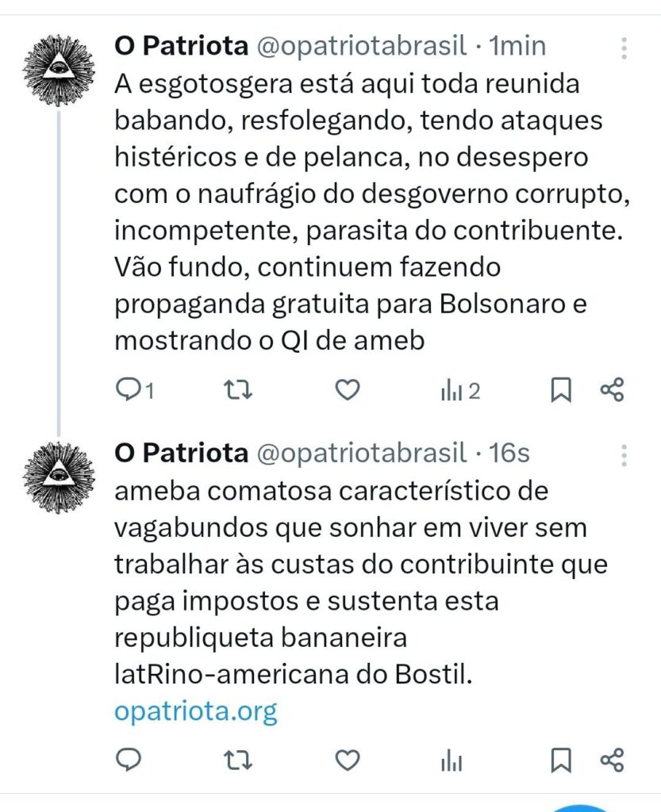Open first tweet's O Patriota profile avatar
This screenshot has height=812, width=661.
tap(59, 71)
